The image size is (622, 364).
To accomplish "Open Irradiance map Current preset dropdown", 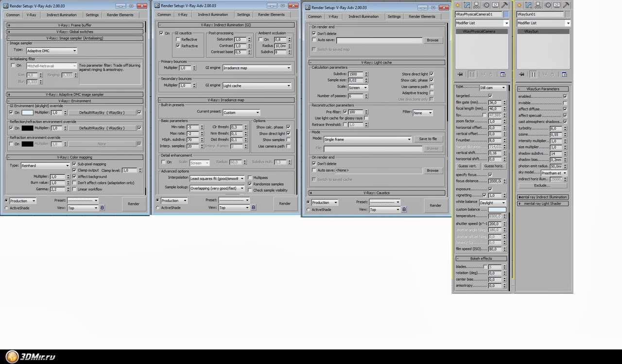I will pos(241,112).
